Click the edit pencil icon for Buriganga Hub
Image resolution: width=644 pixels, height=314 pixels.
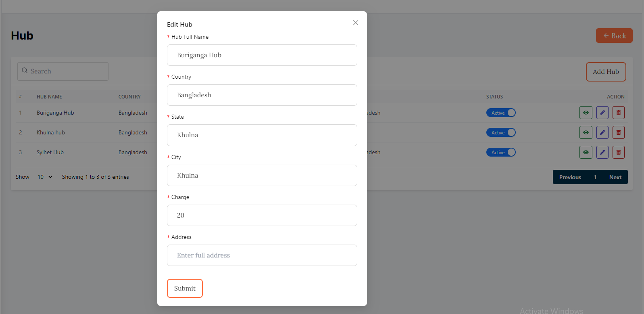(602, 113)
